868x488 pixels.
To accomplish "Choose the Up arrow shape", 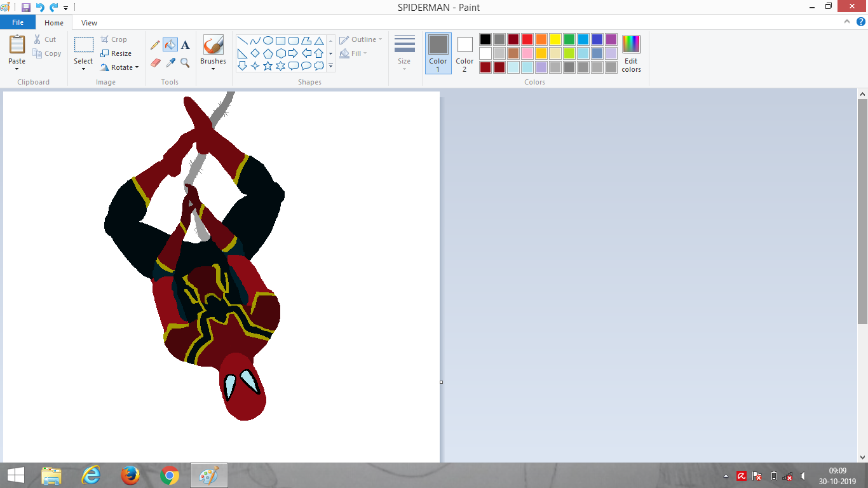I will pos(319,53).
